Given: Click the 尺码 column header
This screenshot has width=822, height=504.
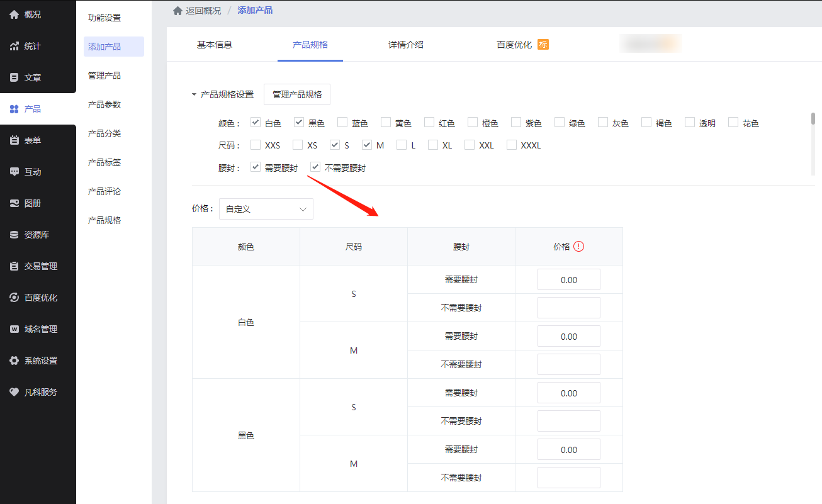Looking at the screenshot, I should 354,247.
